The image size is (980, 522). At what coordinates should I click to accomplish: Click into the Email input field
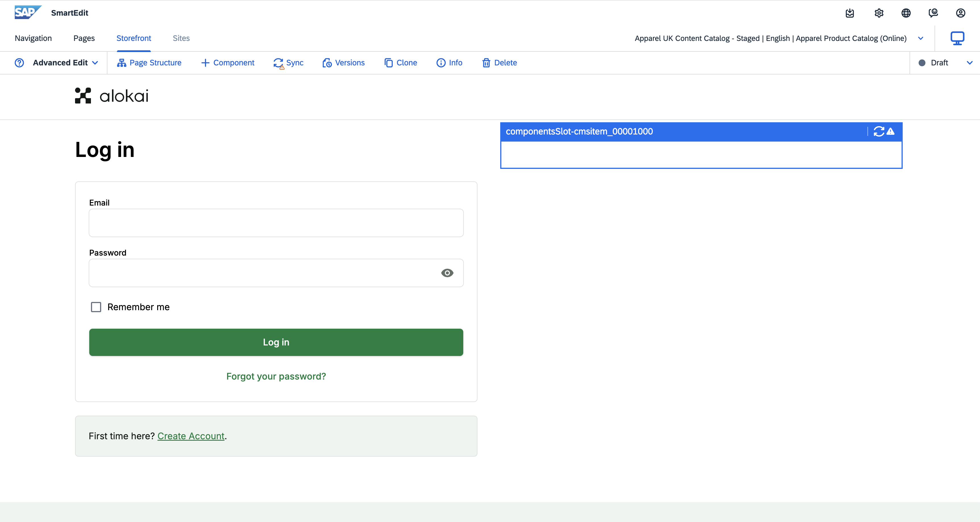coord(276,223)
